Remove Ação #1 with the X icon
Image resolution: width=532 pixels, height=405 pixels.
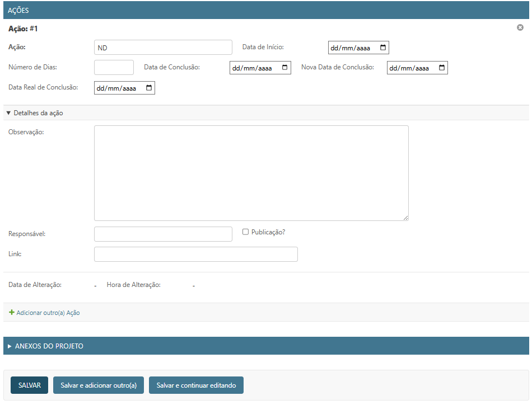(520, 27)
